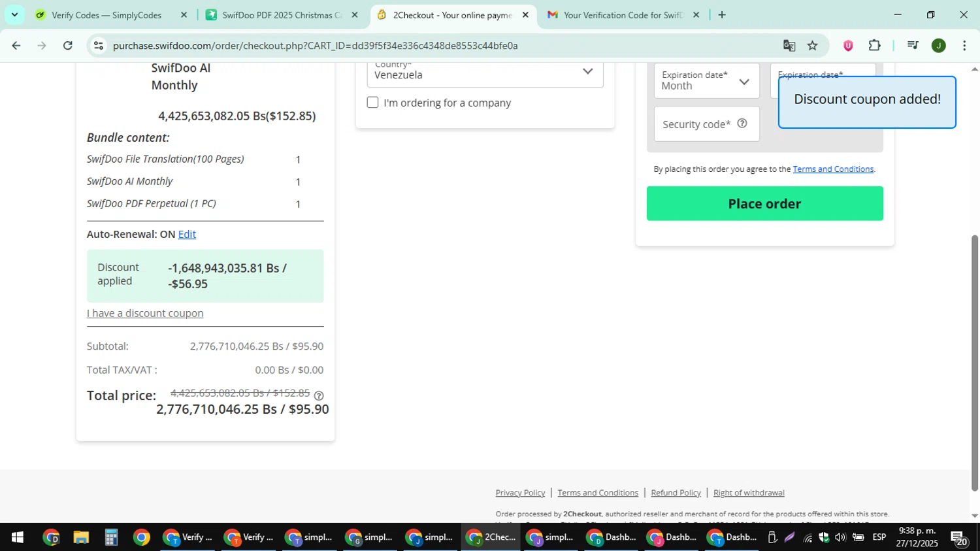Reload the checkout page

point(68,46)
